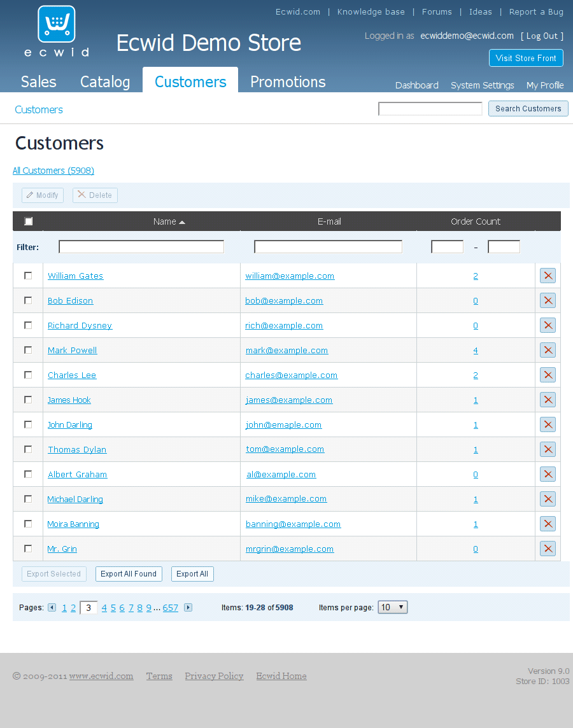This screenshot has height=728, width=573.
Task: Delete Thomas Dylan row with red X
Action: [x=548, y=449]
